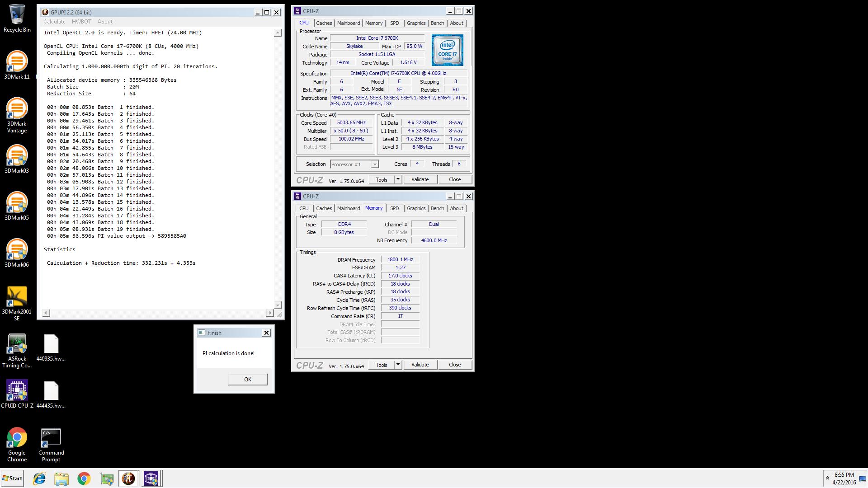Click the show desktop tray icon
This screenshot has height=488, width=868.
[x=862, y=479]
